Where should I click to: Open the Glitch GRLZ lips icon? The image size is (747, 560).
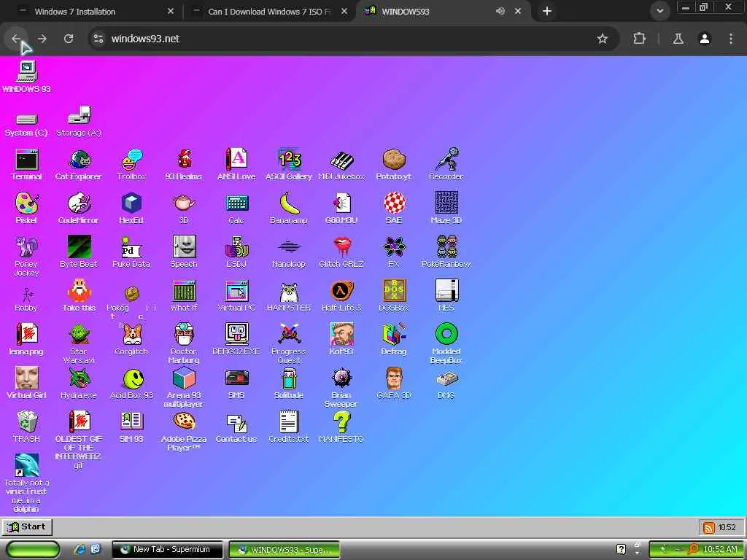pos(341,252)
